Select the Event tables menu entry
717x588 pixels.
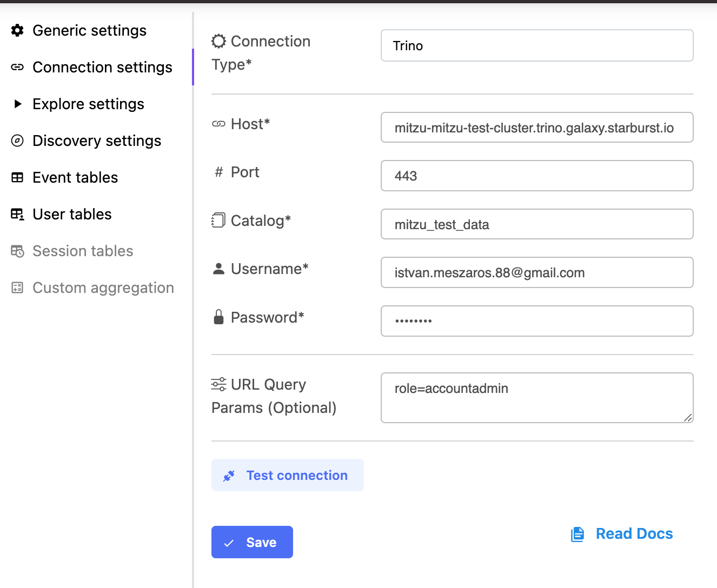coord(75,178)
